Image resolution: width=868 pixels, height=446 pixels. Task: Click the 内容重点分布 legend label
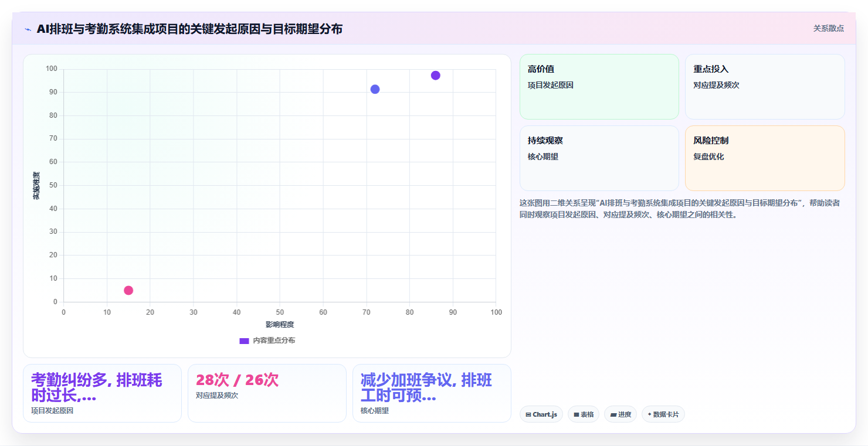[274, 341]
